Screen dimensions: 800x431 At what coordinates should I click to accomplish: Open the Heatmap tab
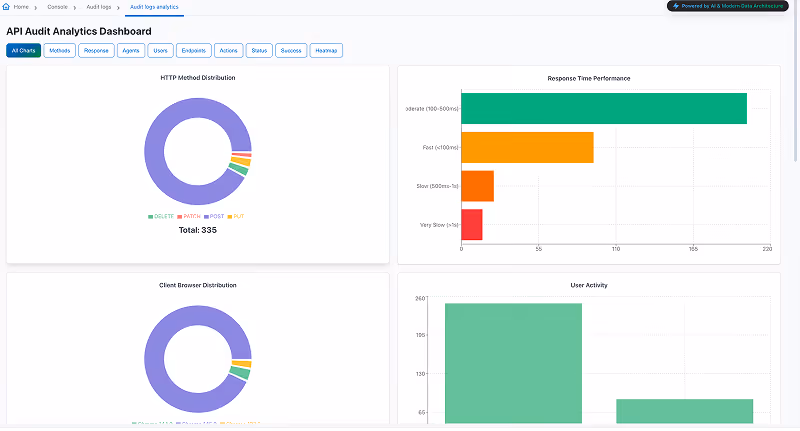tap(326, 50)
